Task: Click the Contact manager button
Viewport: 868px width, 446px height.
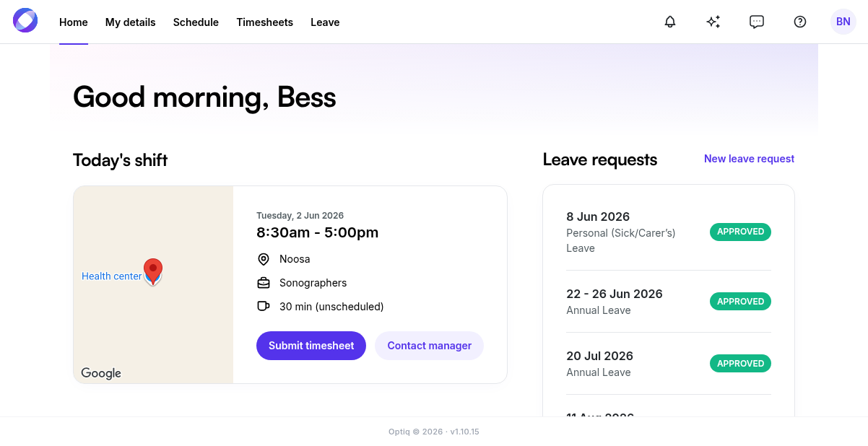Action: tap(430, 346)
